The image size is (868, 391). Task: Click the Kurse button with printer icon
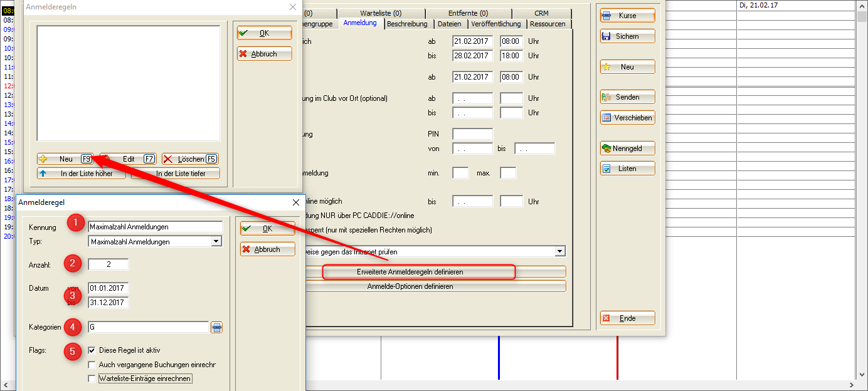tap(627, 16)
